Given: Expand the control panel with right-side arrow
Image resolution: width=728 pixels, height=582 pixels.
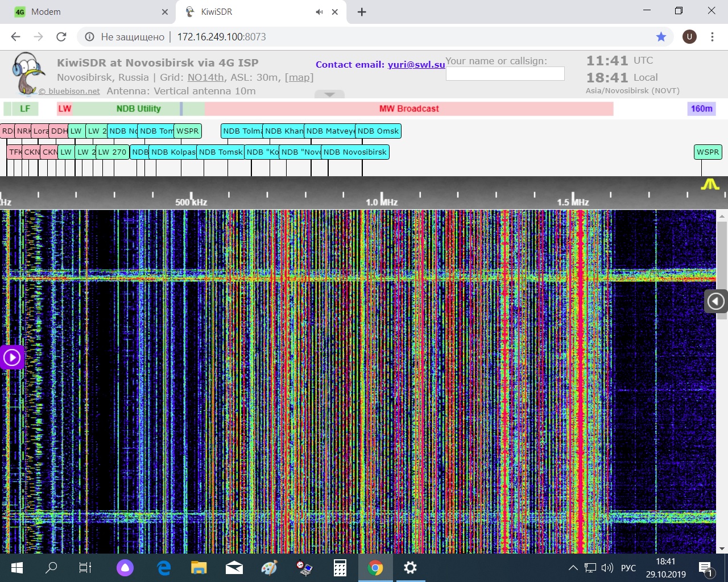Looking at the screenshot, I should (x=715, y=301).
